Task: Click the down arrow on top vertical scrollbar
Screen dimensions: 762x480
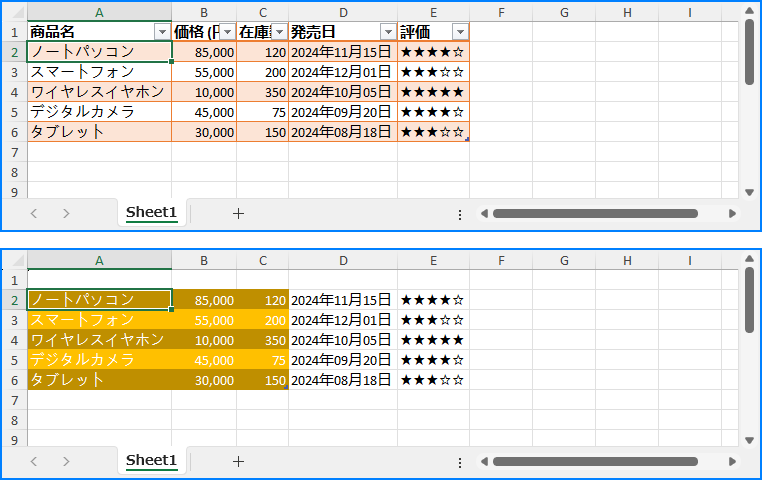Action: pyautogui.click(x=749, y=193)
